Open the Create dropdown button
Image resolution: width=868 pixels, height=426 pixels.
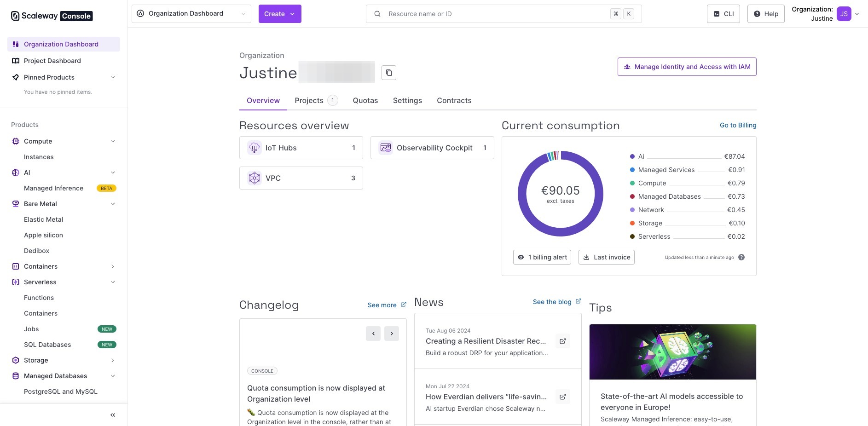(280, 14)
